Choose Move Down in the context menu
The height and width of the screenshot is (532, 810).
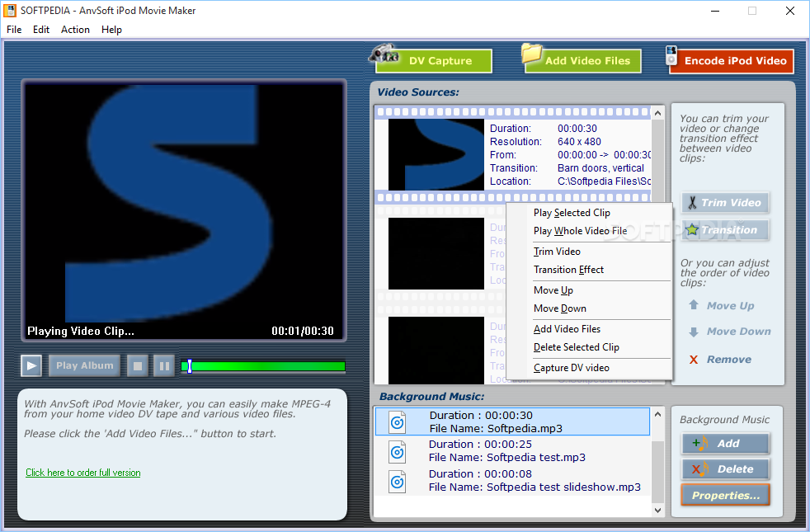589,308
